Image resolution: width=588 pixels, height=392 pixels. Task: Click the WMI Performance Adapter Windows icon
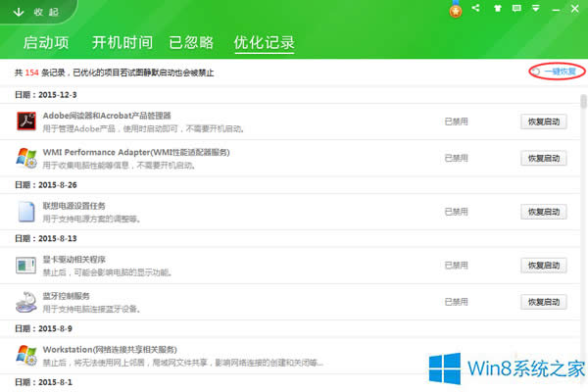26,158
